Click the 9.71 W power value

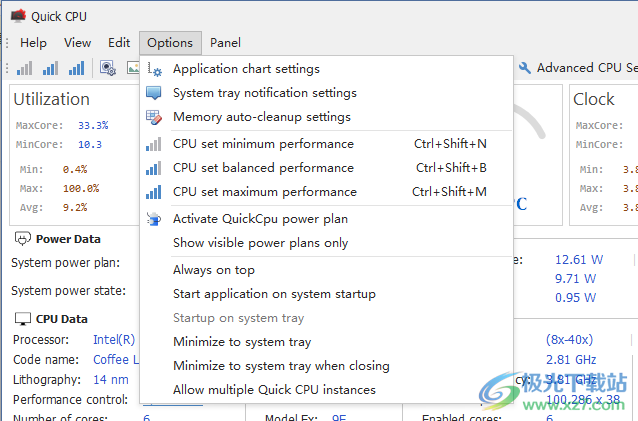(575, 279)
